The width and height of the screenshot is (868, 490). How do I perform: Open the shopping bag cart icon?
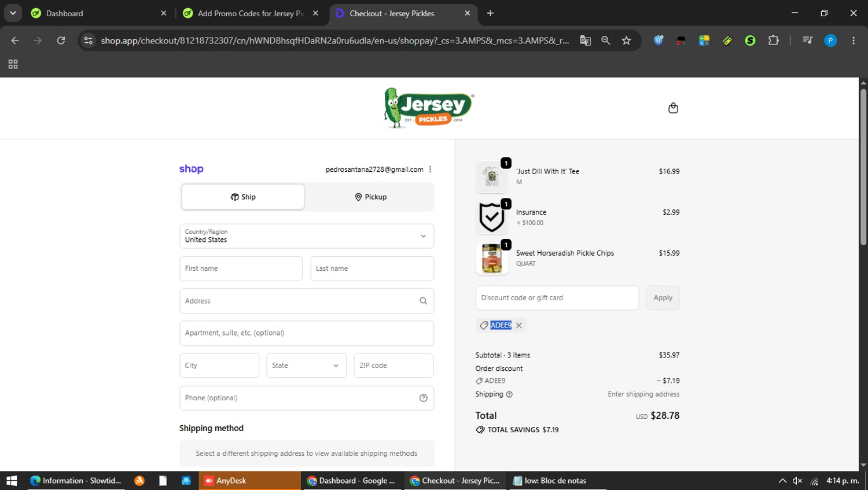673,108
